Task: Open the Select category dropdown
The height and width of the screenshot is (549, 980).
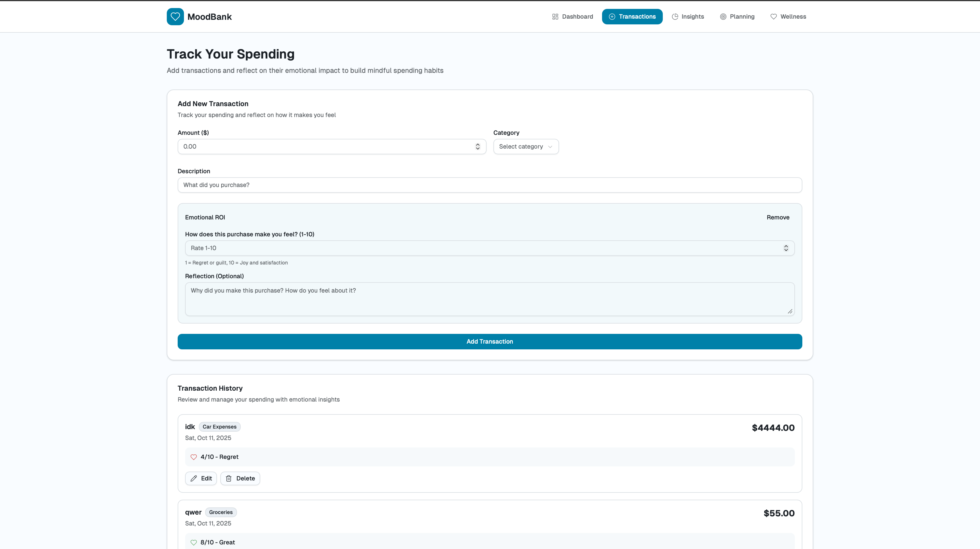Action: coord(526,147)
